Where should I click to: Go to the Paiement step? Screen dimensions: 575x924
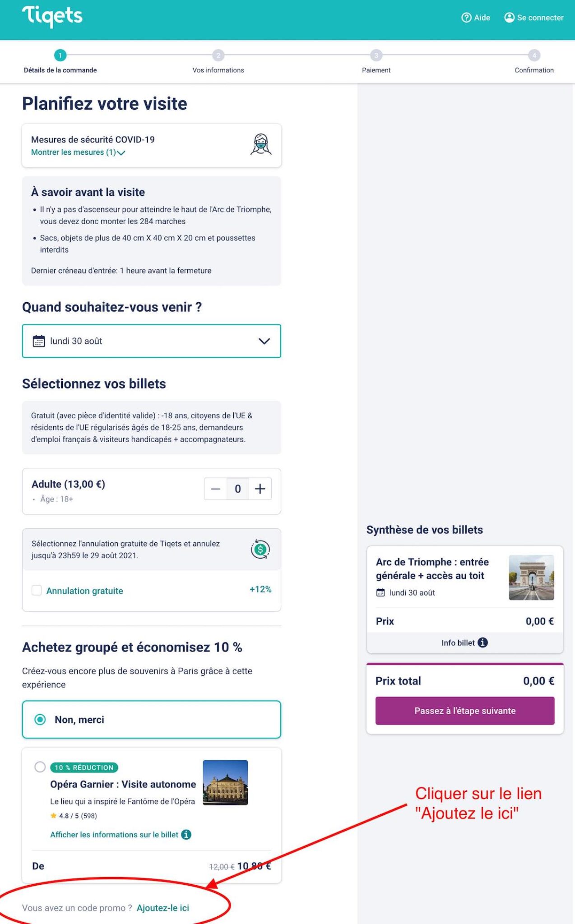tap(376, 55)
